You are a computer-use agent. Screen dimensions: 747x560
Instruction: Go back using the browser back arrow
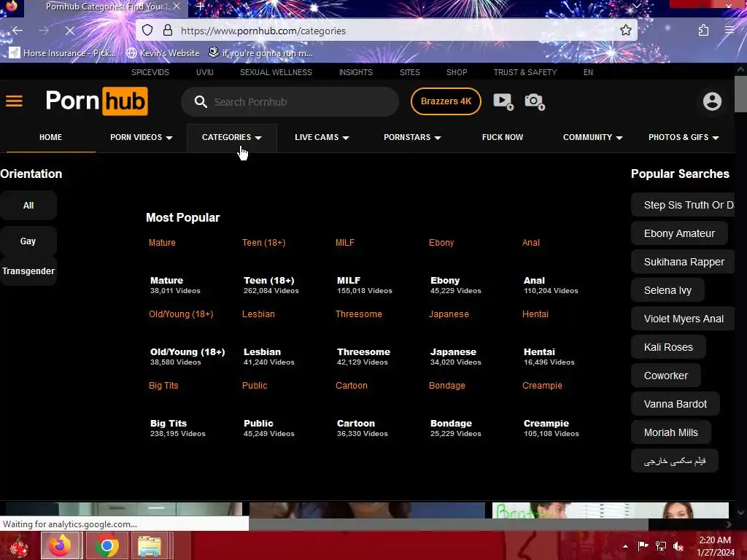[x=18, y=31]
